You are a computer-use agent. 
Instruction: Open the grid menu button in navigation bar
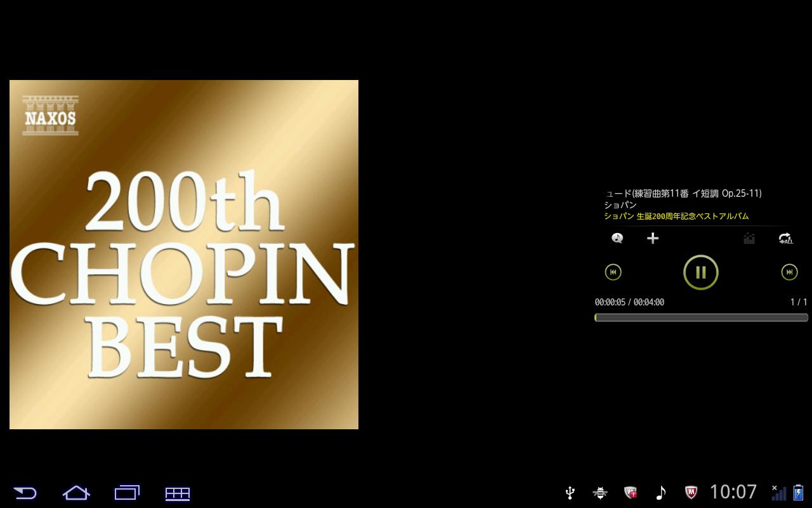click(178, 493)
